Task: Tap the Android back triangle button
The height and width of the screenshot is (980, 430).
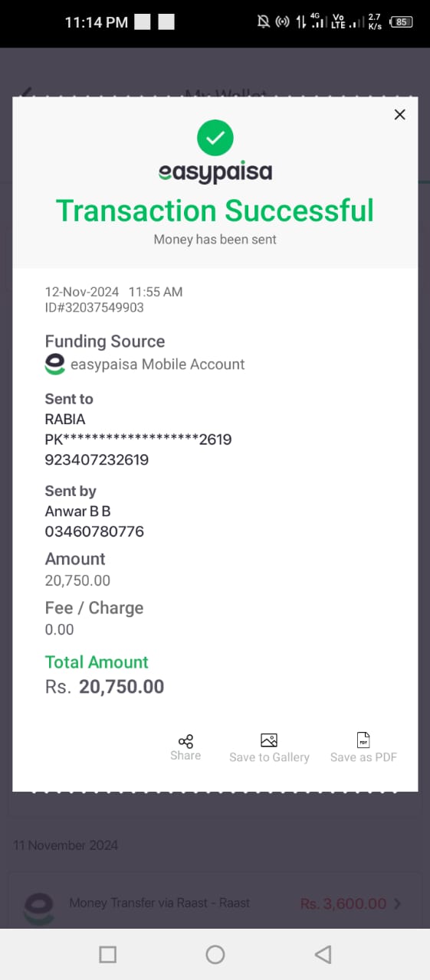Action: [323, 954]
